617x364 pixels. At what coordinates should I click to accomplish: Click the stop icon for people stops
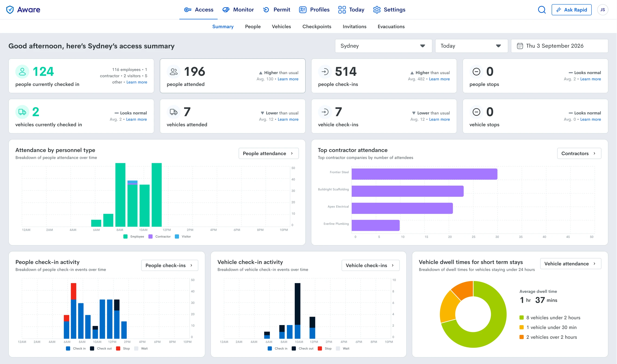click(476, 72)
